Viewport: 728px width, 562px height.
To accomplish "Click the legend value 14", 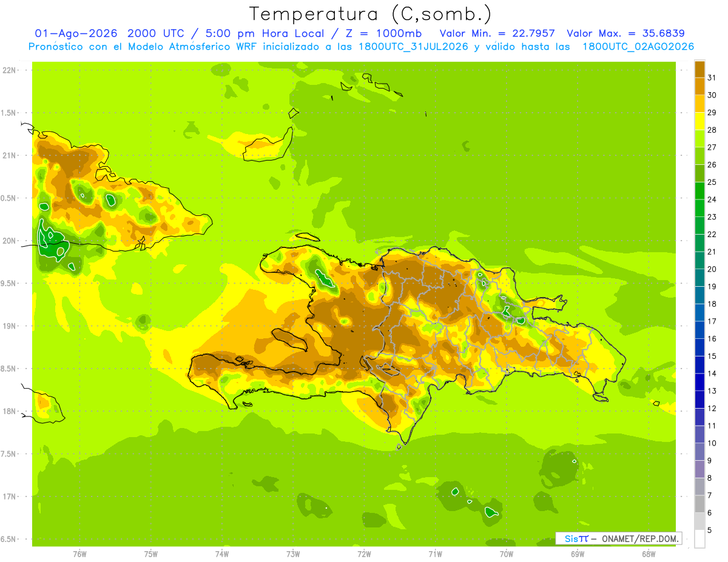I will tap(712, 373).
